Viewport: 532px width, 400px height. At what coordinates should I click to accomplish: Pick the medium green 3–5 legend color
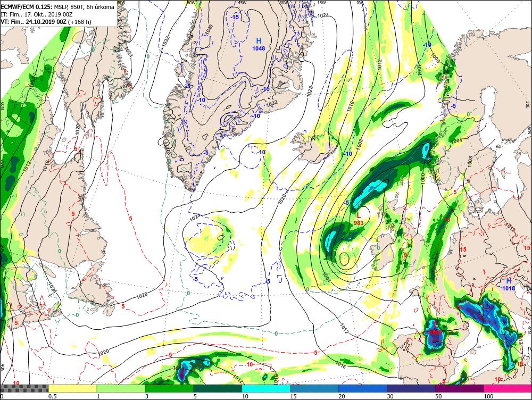coord(169,388)
